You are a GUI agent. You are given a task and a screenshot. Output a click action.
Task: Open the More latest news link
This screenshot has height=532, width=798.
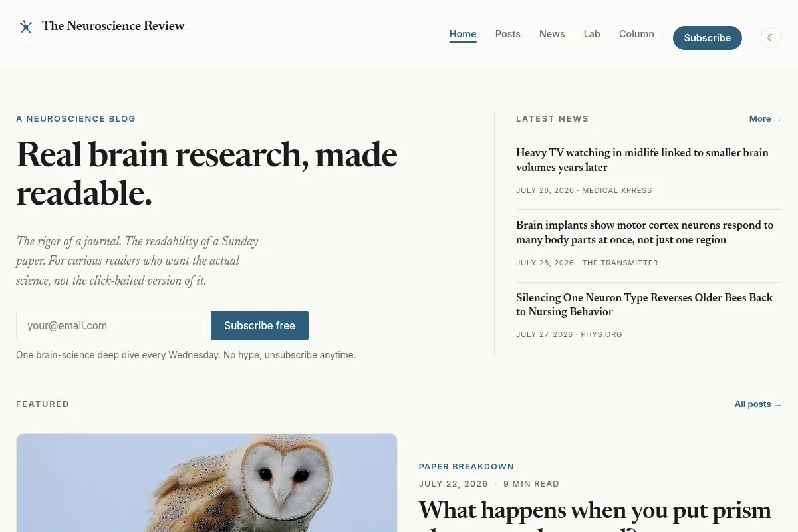pyautogui.click(x=765, y=119)
